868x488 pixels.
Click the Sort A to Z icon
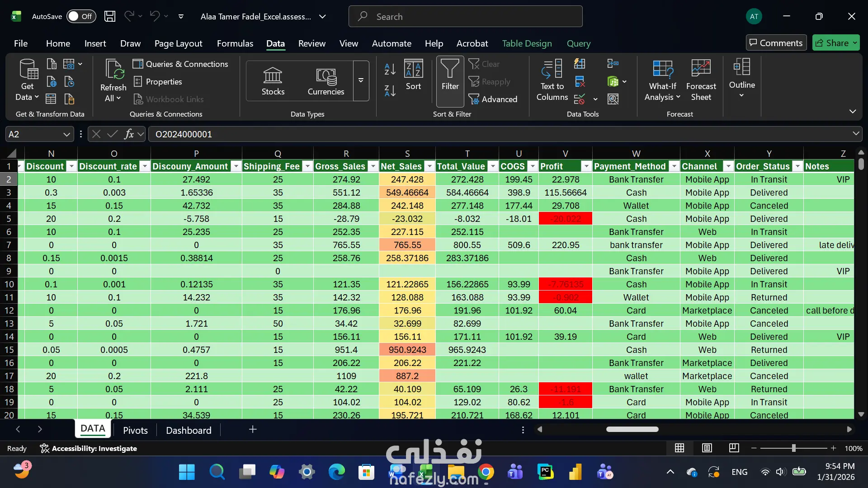390,69
